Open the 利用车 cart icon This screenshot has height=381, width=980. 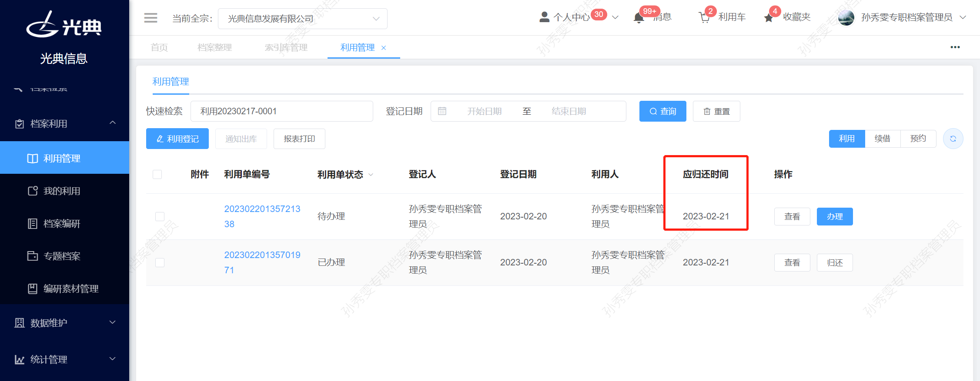704,18
